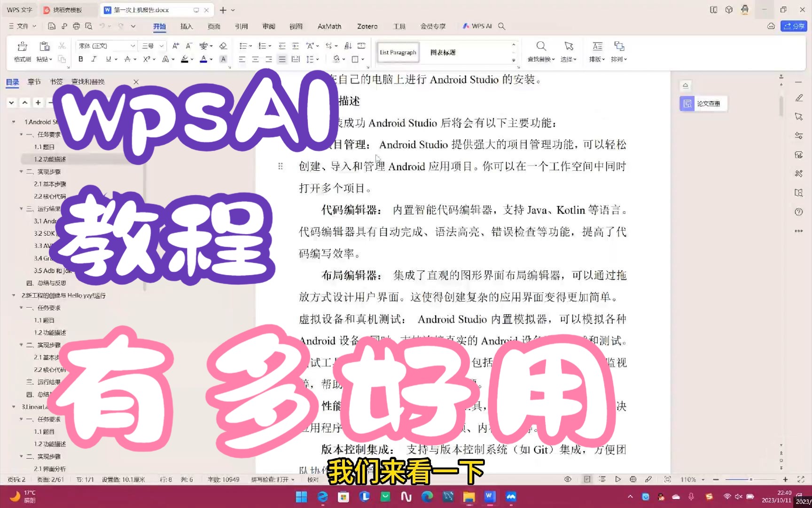Open the Zotero ribbon tab

(x=367, y=26)
